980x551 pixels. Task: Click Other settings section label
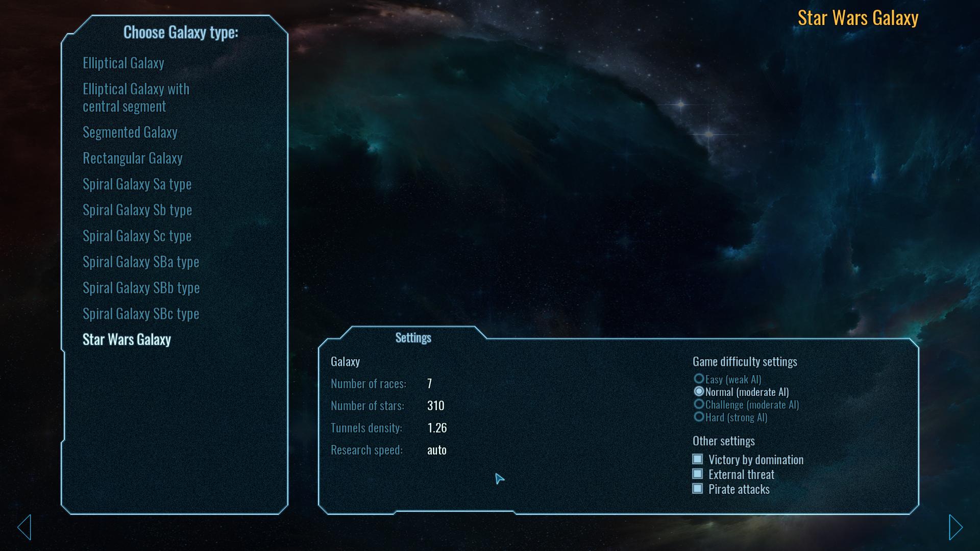coord(724,440)
